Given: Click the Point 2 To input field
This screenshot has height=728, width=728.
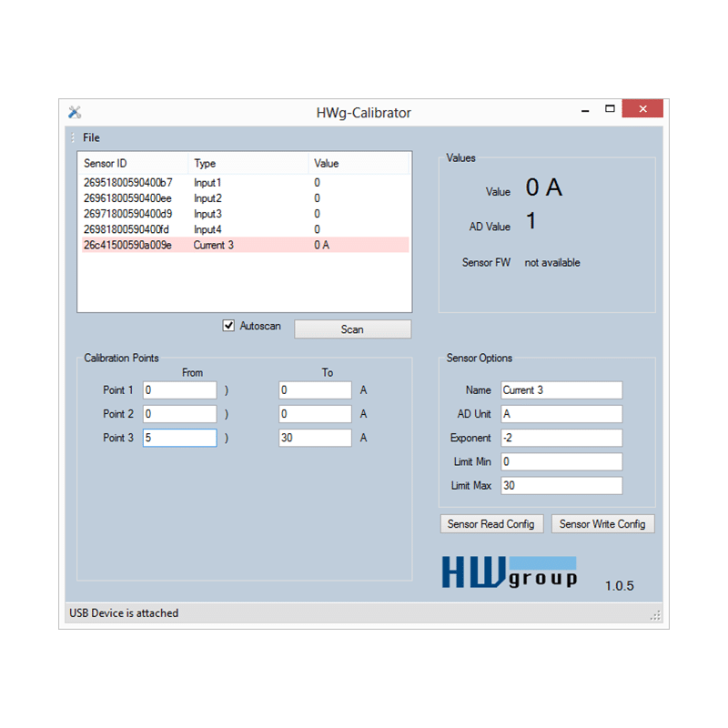Looking at the screenshot, I should [x=315, y=414].
